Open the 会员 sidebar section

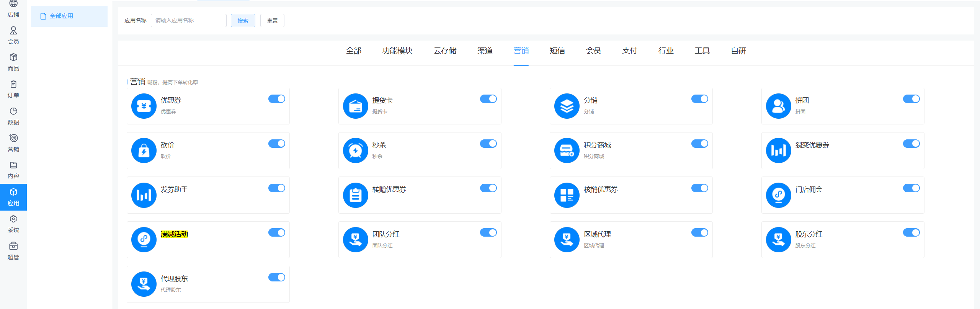[13, 36]
